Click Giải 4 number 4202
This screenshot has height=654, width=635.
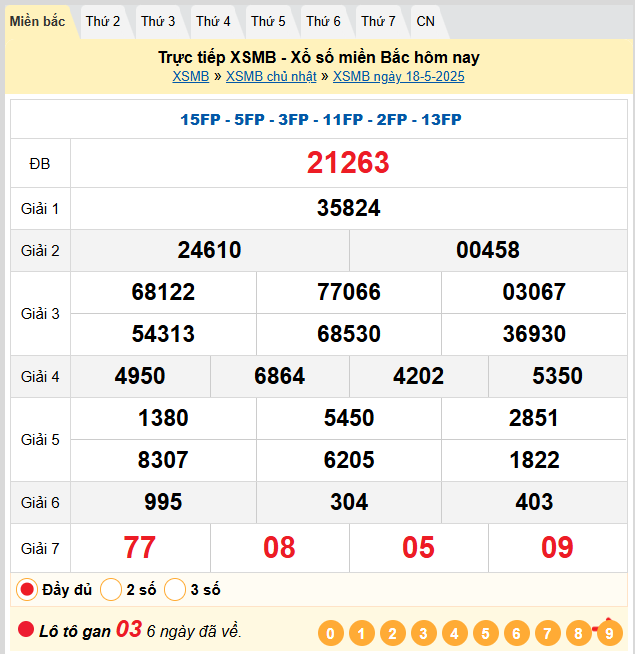click(x=418, y=376)
